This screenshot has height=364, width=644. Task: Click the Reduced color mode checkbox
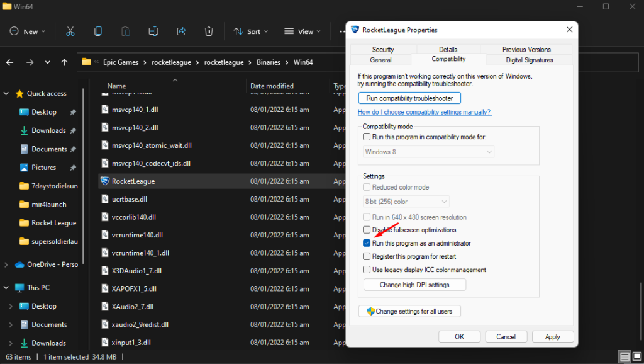pos(367,187)
